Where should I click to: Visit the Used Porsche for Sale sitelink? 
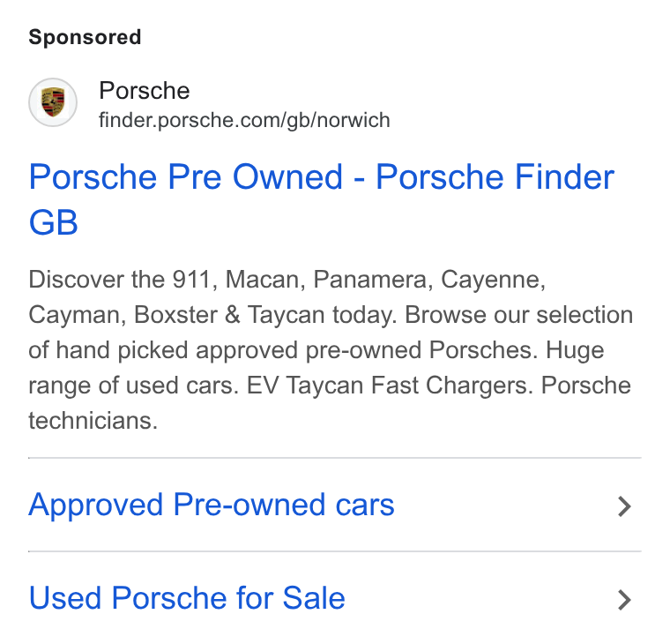[187, 598]
